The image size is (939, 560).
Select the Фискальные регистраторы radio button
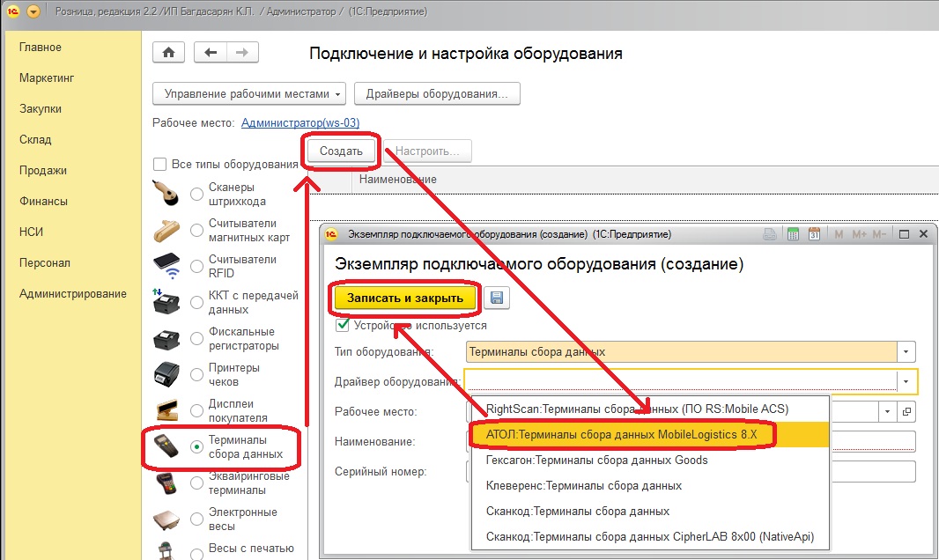(196, 339)
